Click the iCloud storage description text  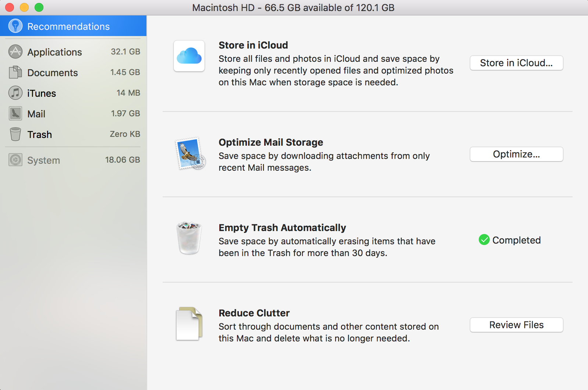(x=336, y=70)
